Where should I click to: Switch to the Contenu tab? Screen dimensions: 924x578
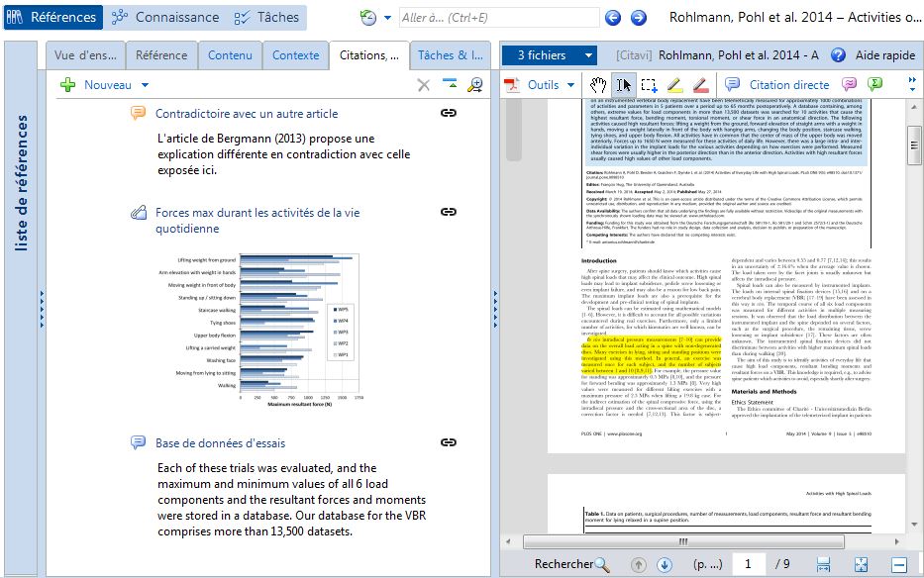pyautogui.click(x=230, y=55)
